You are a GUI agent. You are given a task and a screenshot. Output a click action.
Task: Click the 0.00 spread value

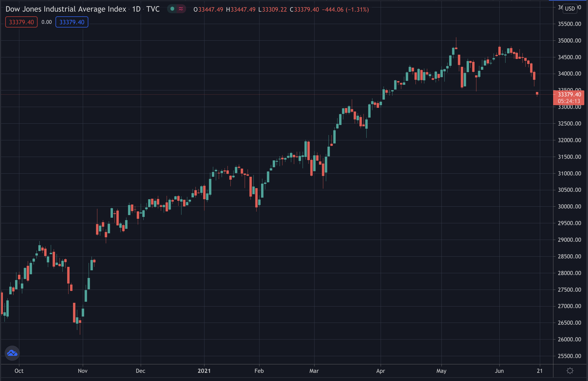(47, 22)
